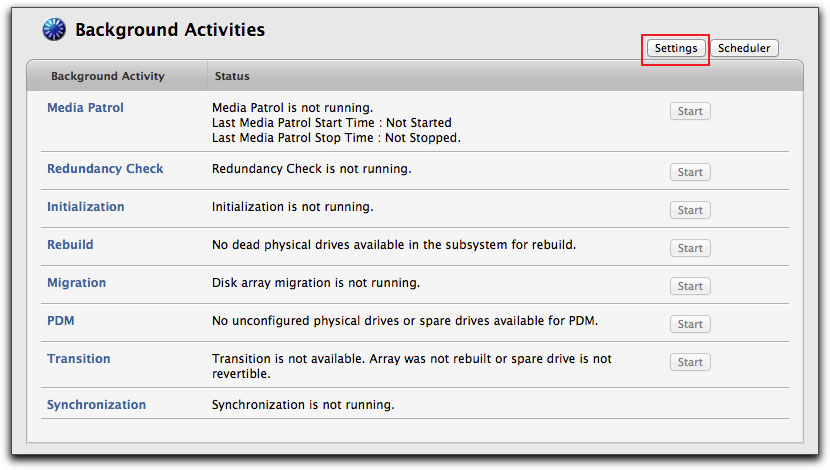Start the Media Patrol activity
The image size is (830, 470).
pos(690,111)
